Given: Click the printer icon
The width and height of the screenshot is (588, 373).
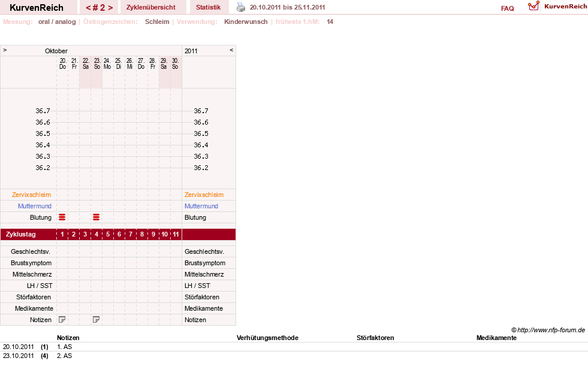Looking at the screenshot, I should click(x=241, y=7).
